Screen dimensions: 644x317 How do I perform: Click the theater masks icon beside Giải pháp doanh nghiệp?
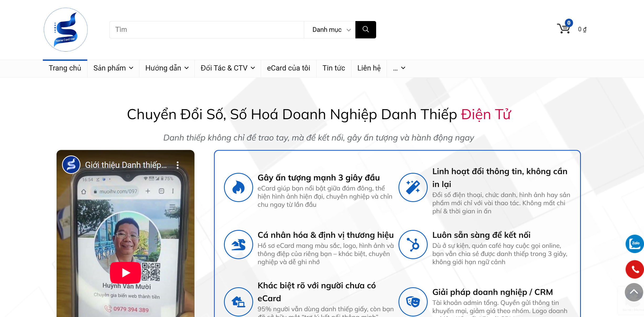[413, 302]
